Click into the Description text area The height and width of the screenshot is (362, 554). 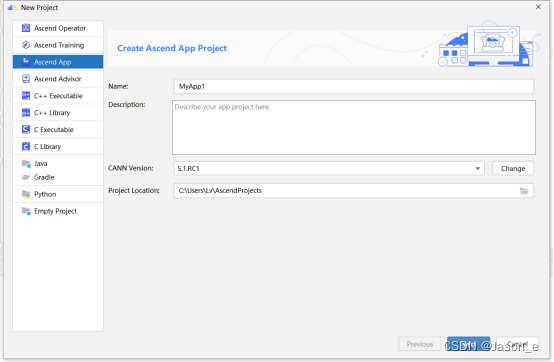[354, 127]
